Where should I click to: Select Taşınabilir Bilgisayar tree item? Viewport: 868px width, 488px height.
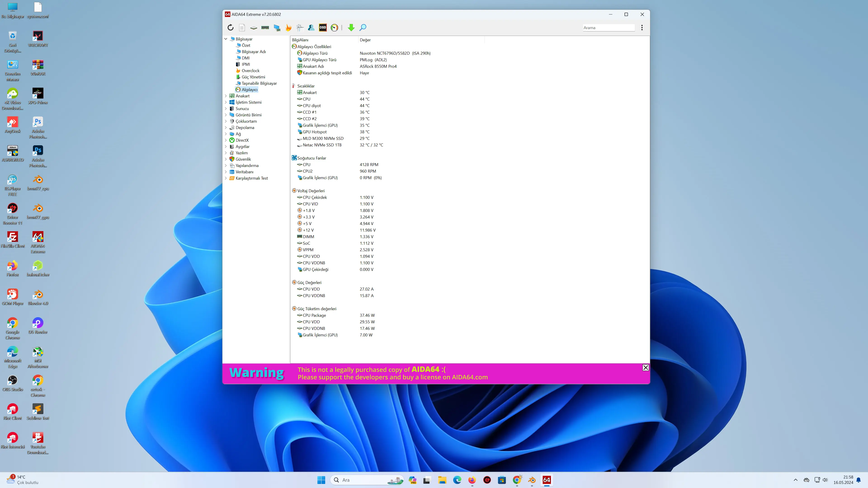pos(259,83)
